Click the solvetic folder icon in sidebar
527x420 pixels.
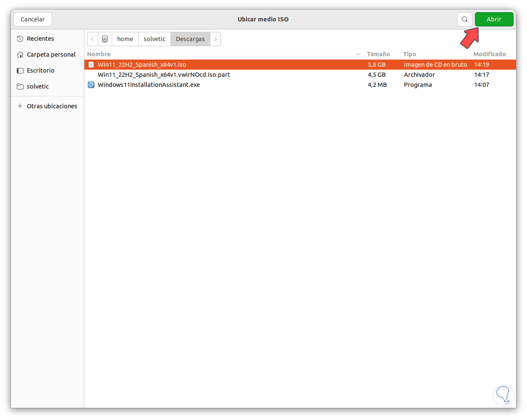point(20,86)
